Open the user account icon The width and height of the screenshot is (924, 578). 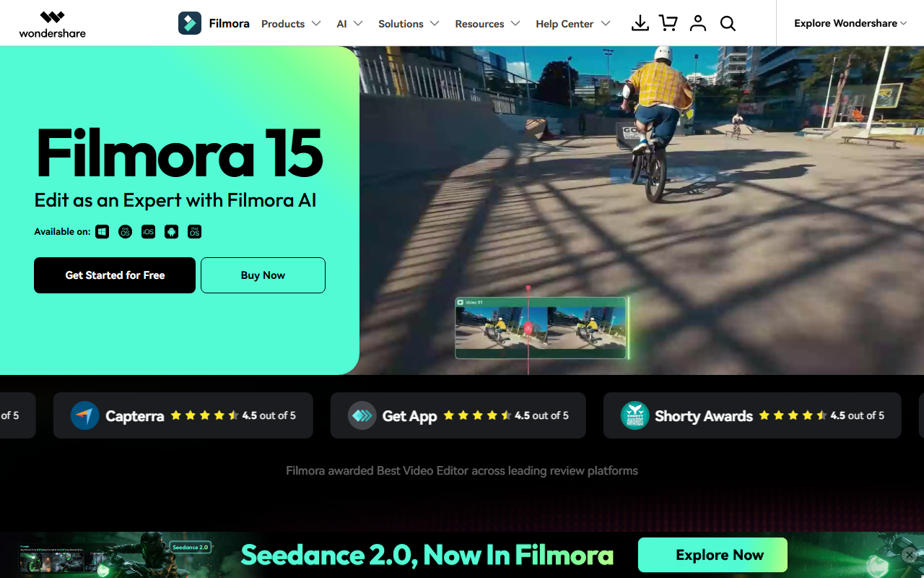pos(697,23)
